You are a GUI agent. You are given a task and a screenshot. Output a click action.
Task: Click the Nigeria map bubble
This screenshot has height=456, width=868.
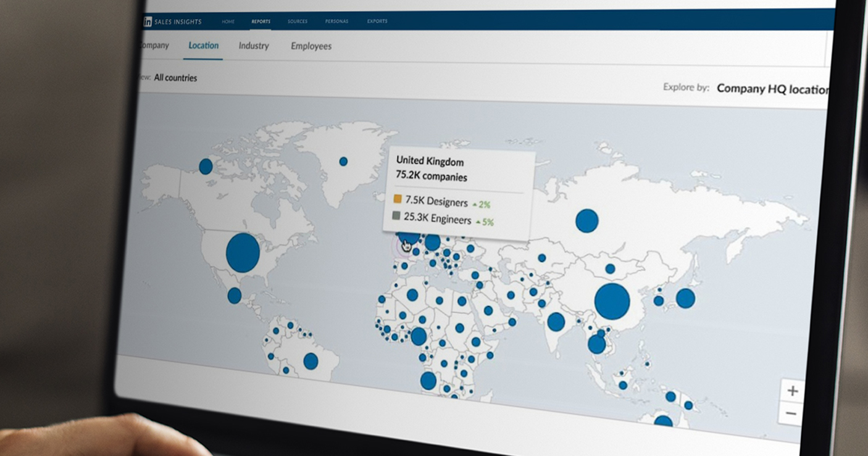click(419, 336)
